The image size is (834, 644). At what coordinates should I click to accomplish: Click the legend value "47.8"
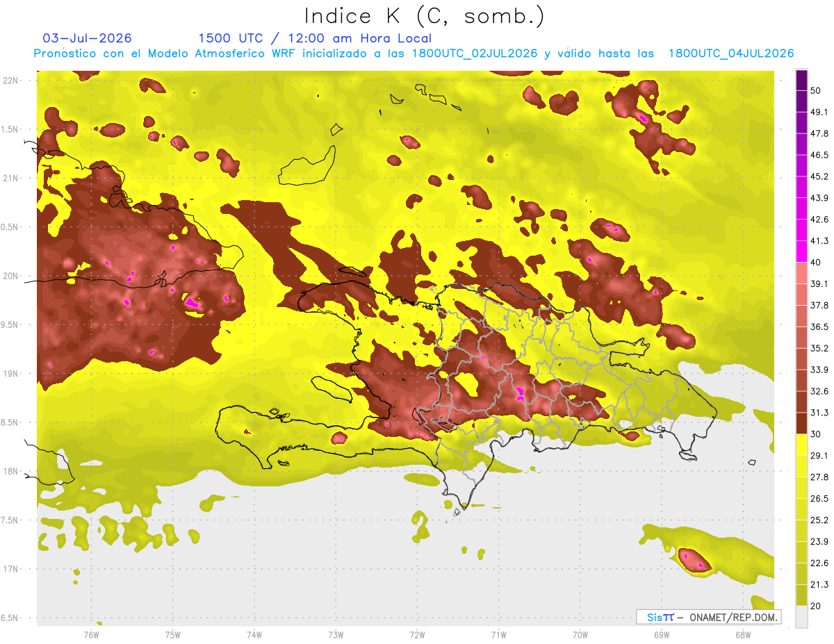(819, 134)
